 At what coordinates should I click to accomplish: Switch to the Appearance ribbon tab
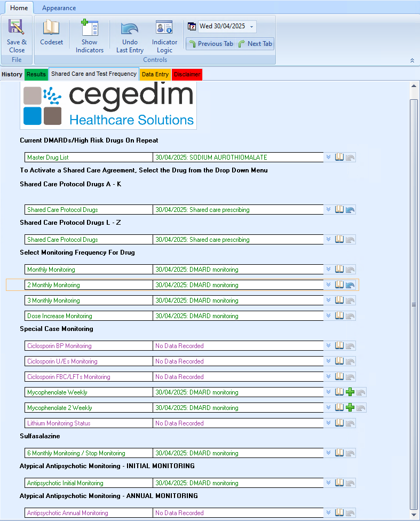[59, 8]
